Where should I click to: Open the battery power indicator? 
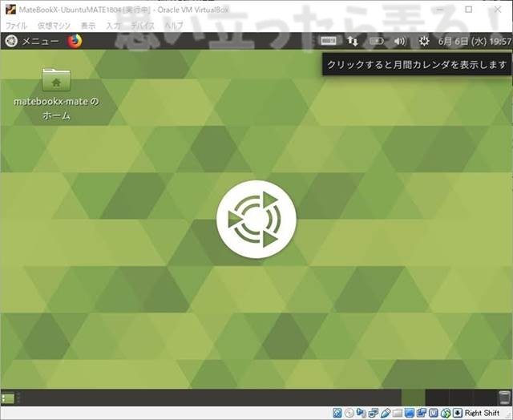click(377, 41)
